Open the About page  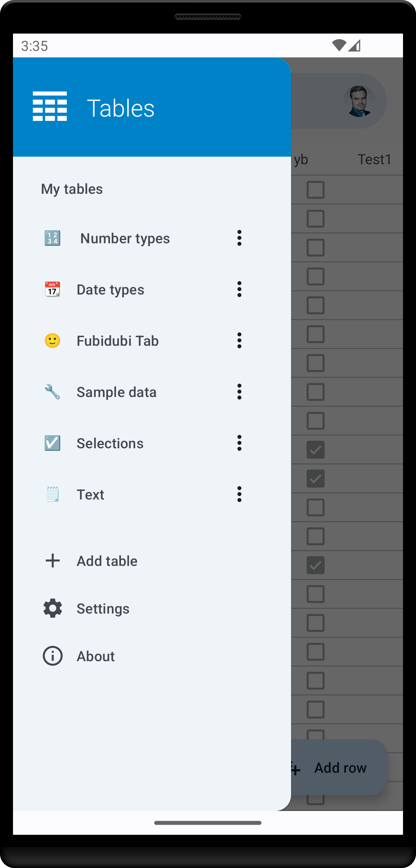[x=96, y=657]
